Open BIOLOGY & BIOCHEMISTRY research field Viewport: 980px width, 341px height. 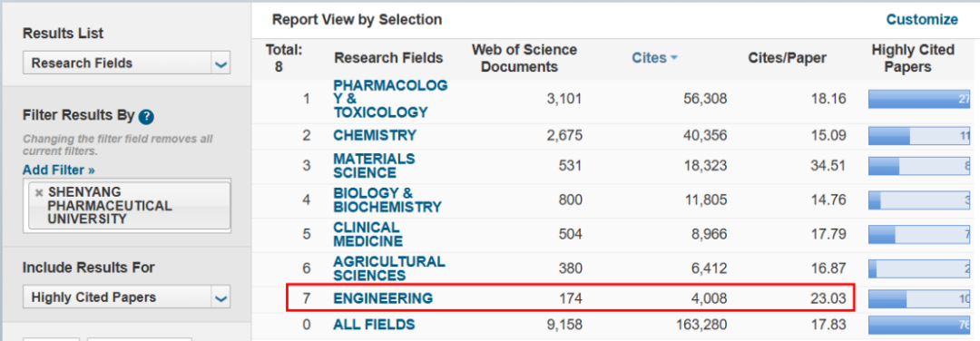[387, 200]
